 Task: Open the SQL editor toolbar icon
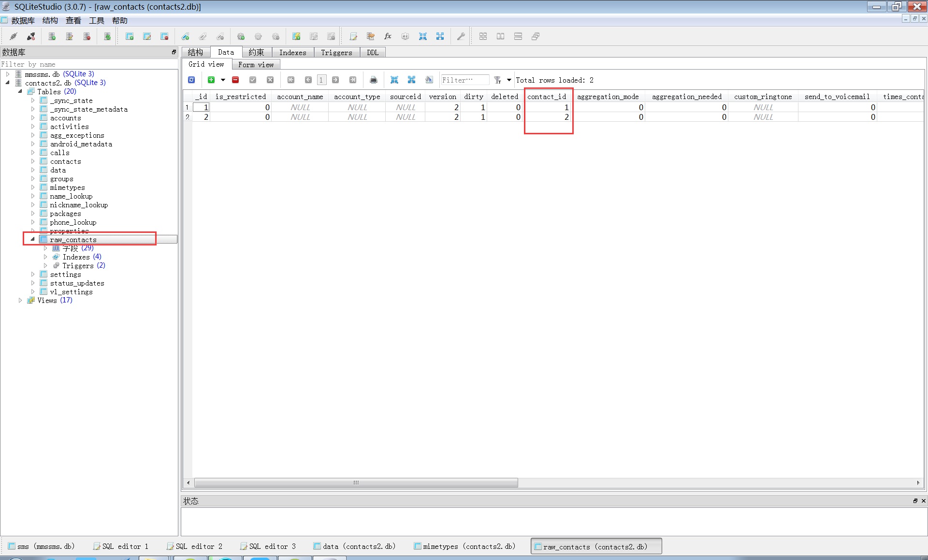353,36
